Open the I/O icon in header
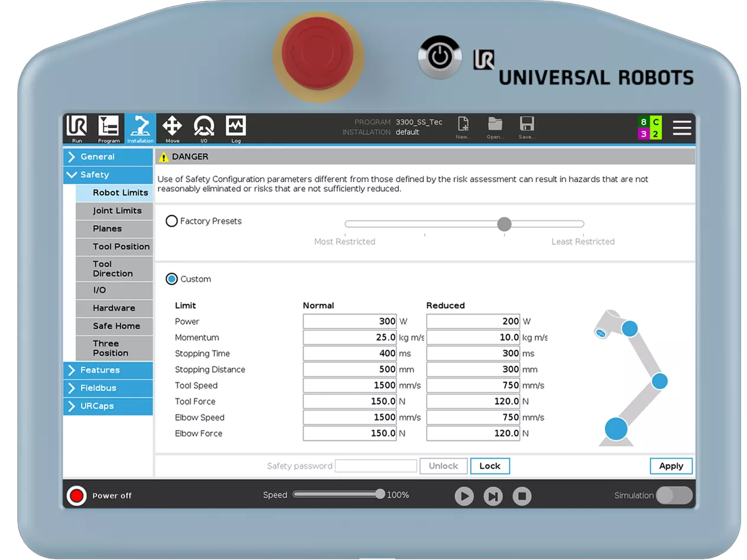 coord(204,128)
